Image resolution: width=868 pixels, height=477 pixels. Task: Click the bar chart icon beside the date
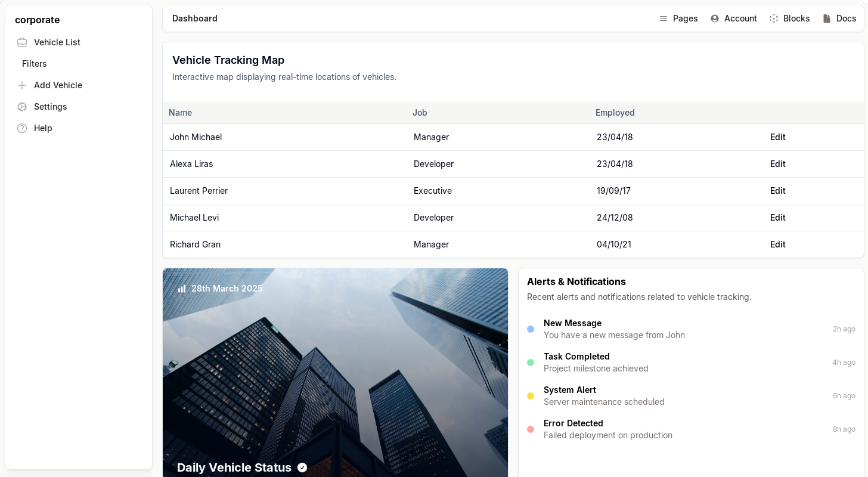pos(182,289)
